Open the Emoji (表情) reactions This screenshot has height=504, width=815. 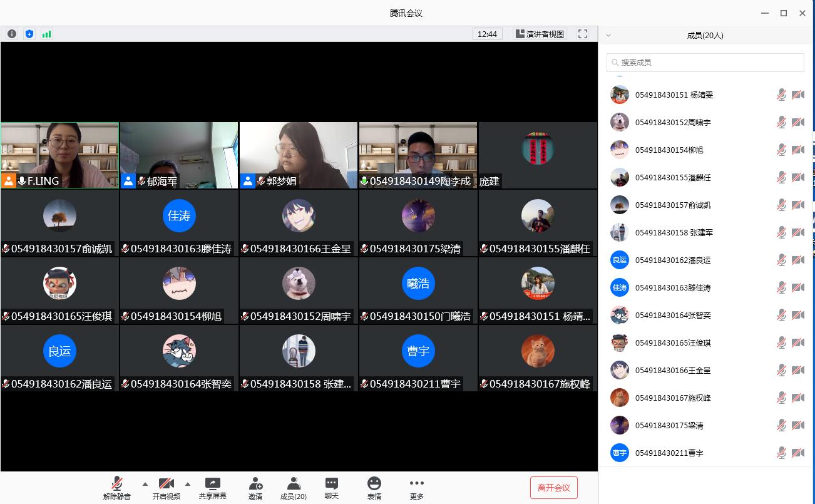(374, 488)
